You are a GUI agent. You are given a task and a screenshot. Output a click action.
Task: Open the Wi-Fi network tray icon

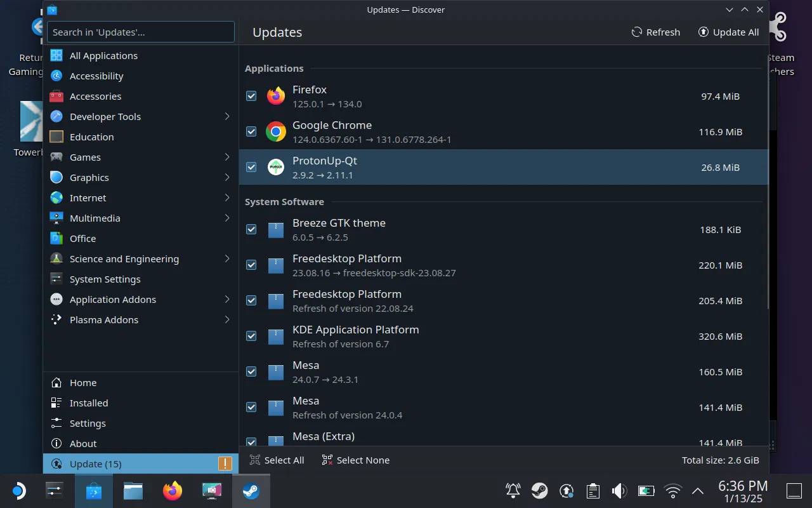click(x=672, y=491)
